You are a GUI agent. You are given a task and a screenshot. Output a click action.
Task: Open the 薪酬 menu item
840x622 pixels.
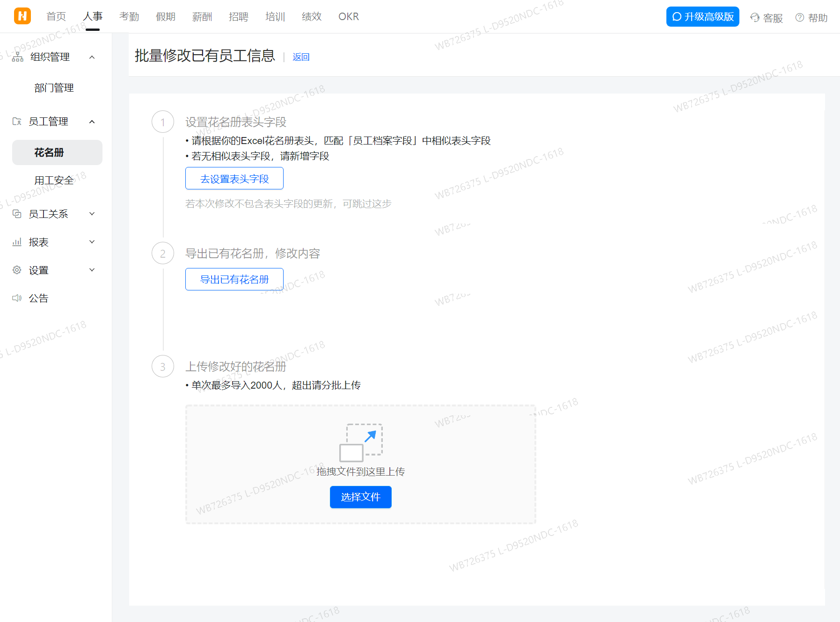tap(202, 16)
